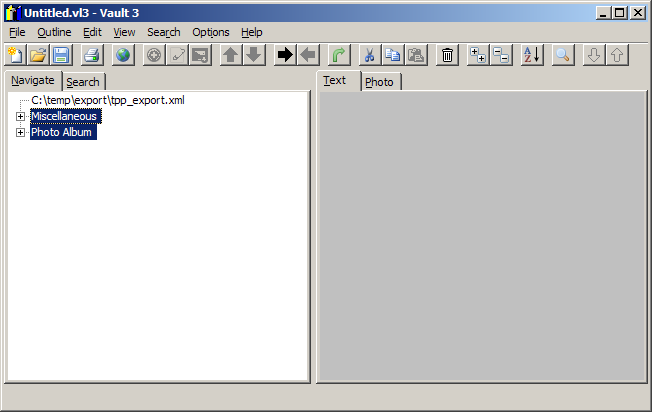Click the magnifier search toolbar icon
This screenshot has height=412, width=652.
[563, 55]
